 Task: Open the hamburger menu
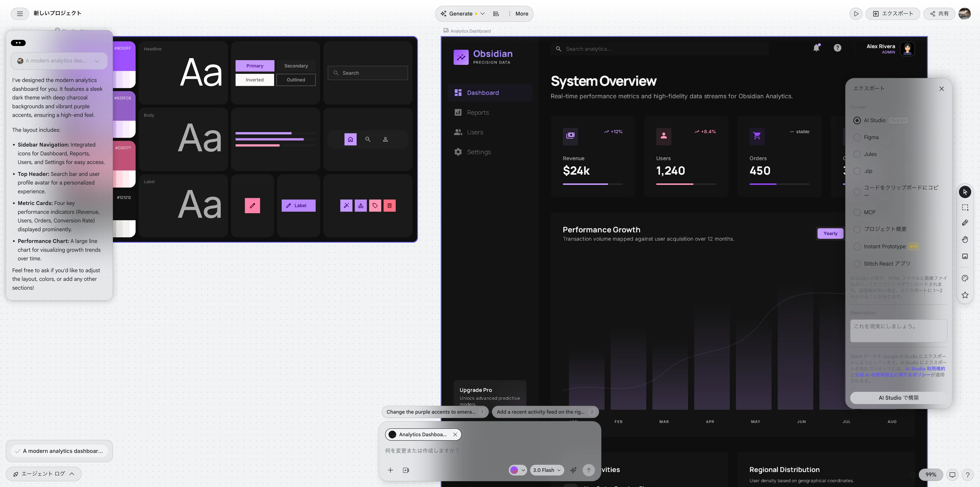[20, 14]
